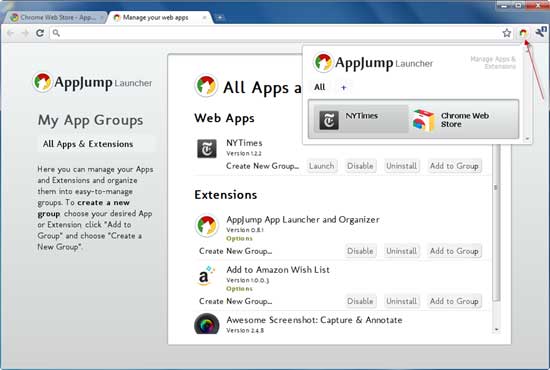Reload the current page

[x=40, y=33]
